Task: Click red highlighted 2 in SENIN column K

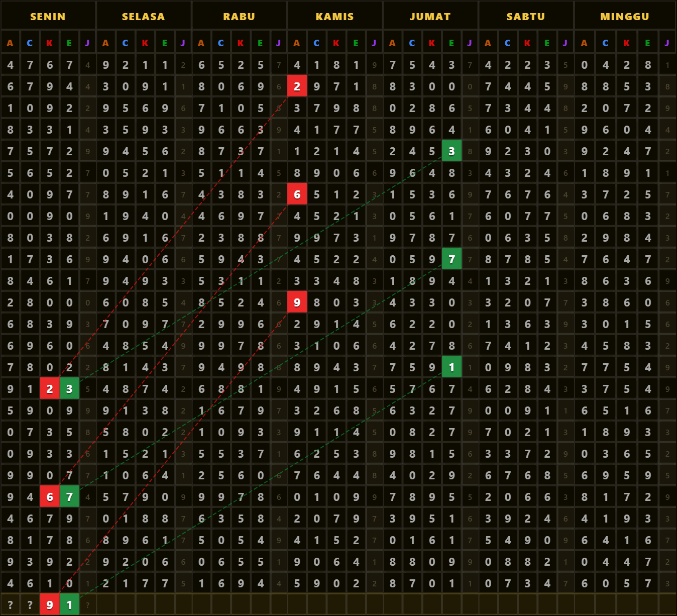Action: [49, 389]
